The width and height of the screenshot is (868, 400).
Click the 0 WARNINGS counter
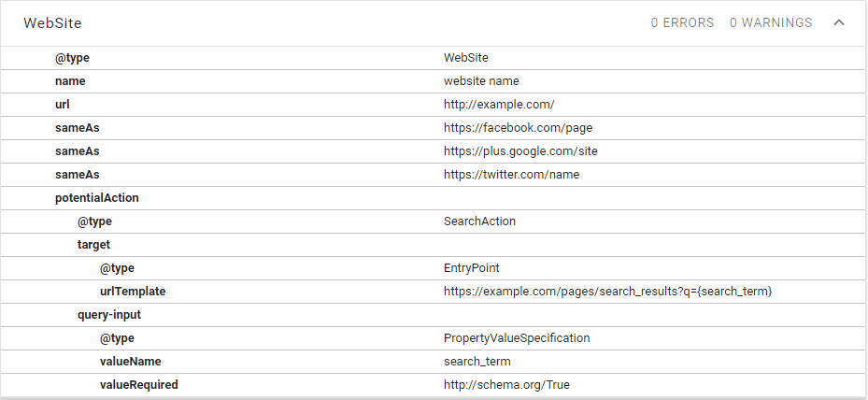pos(771,22)
